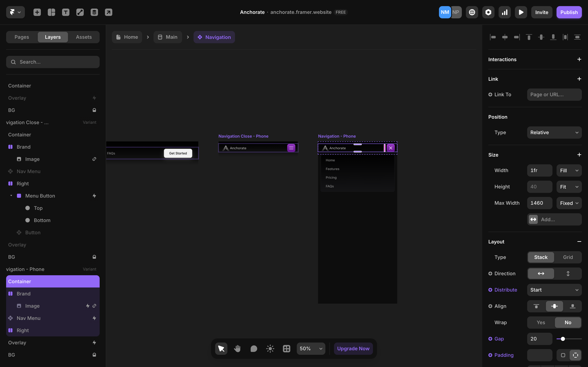Open the site Analytics icon
Image resolution: width=588 pixels, height=367 pixels.
click(x=505, y=12)
